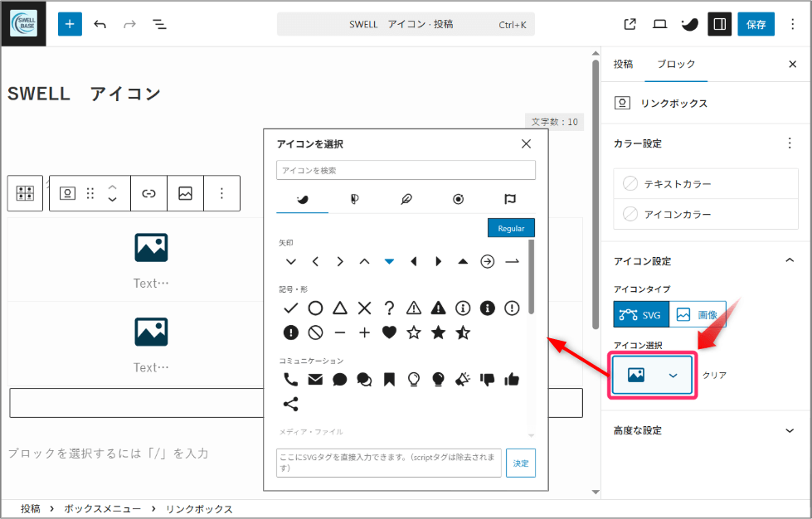Viewport: 812px width, 519px height.
Task: Close the icon picker dialog
Action: (526, 144)
